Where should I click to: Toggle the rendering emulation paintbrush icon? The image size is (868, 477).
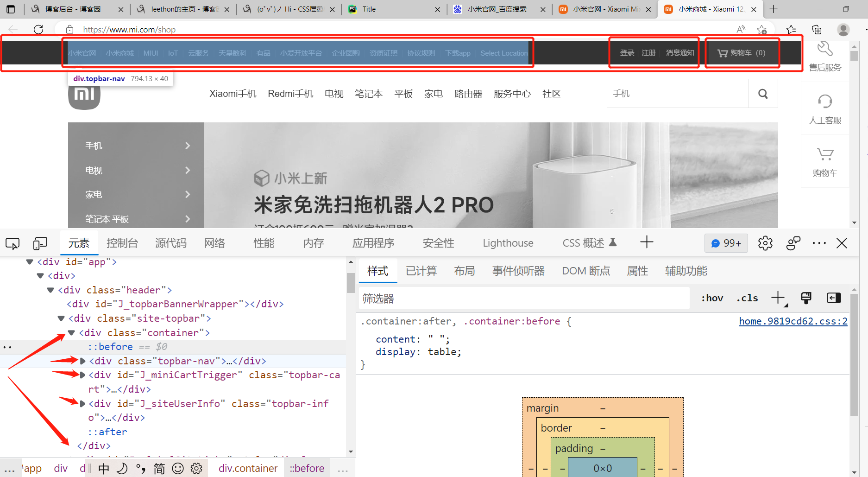806,298
